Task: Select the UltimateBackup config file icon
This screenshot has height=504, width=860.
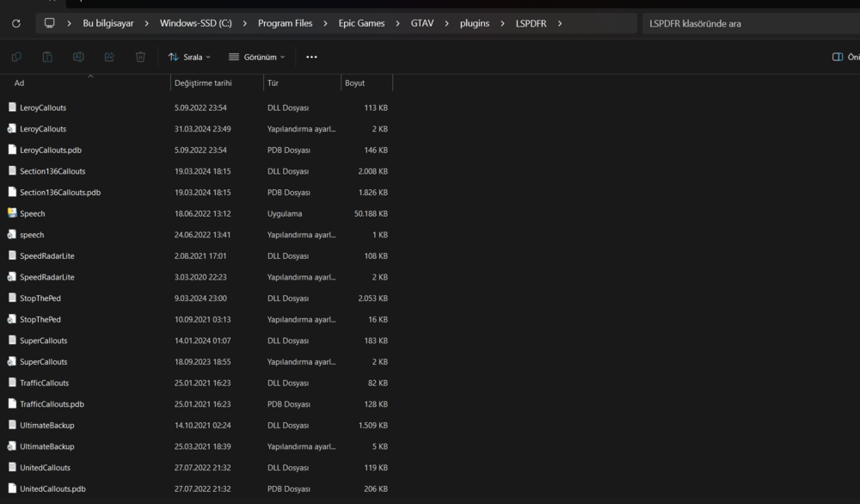Action: (x=12, y=446)
